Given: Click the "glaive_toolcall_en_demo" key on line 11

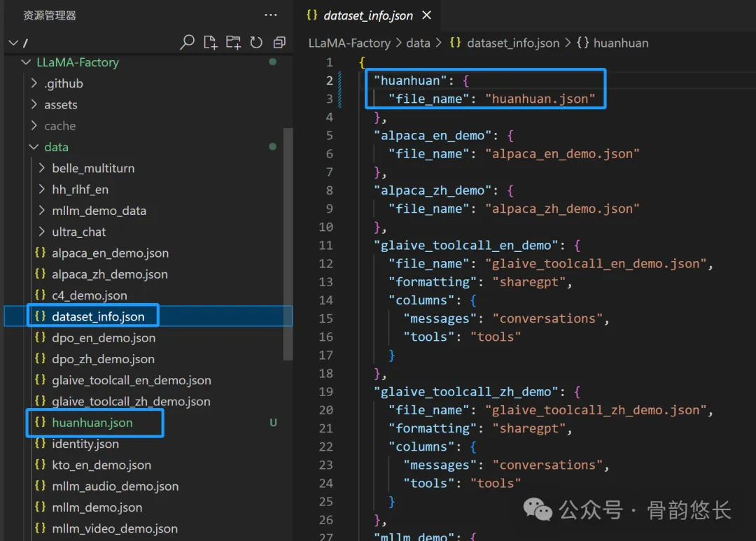Looking at the screenshot, I should (x=465, y=246).
